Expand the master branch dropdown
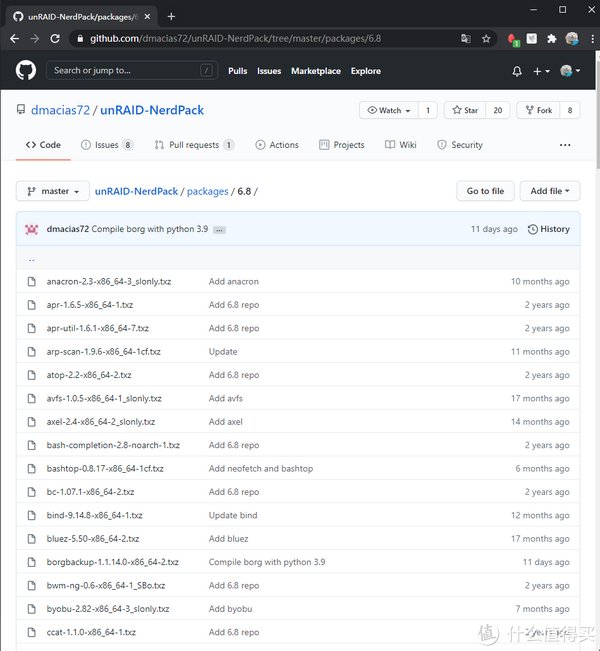The image size is (600, 651). 53,191
